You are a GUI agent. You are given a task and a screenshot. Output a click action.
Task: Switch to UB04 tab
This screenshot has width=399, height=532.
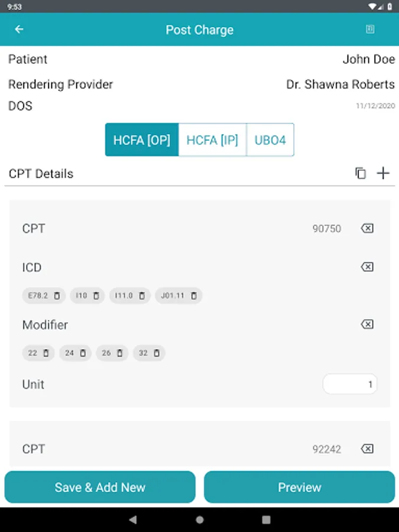click(270, 140)
